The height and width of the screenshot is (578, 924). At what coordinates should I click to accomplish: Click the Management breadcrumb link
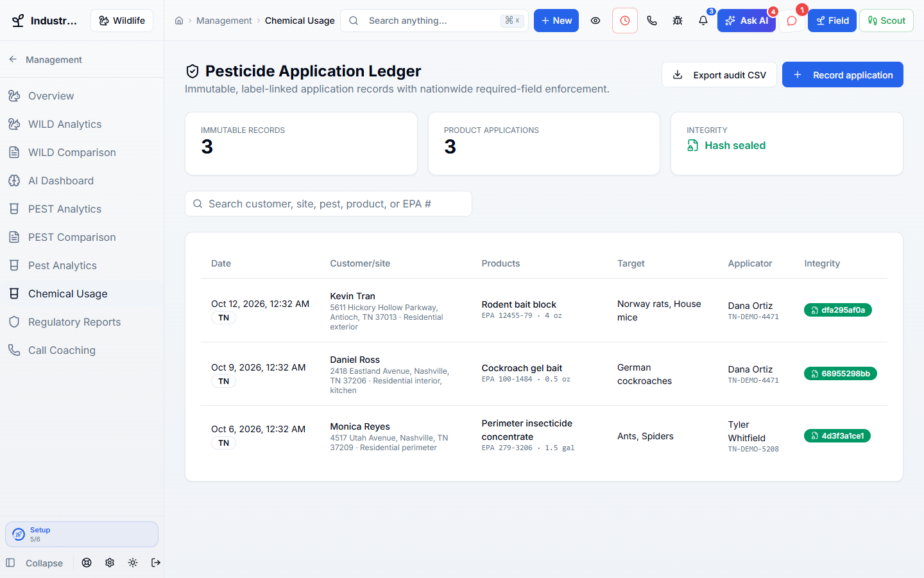coord(224,21)
